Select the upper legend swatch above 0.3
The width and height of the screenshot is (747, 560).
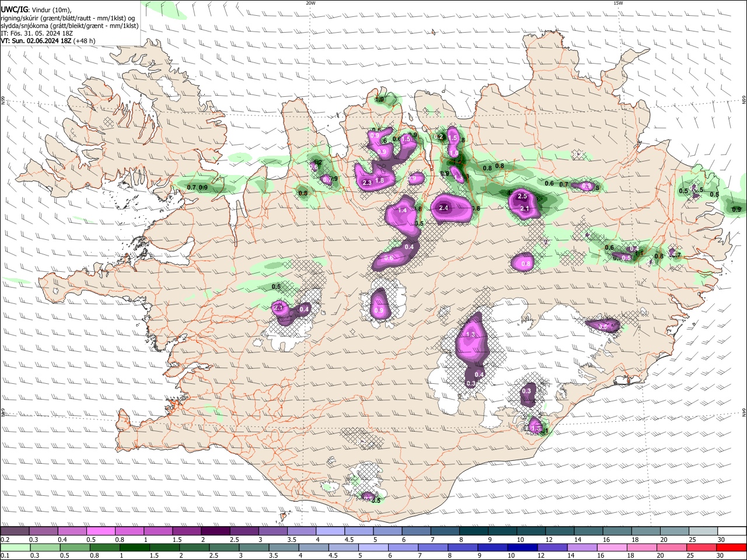(x=43, y=531)
